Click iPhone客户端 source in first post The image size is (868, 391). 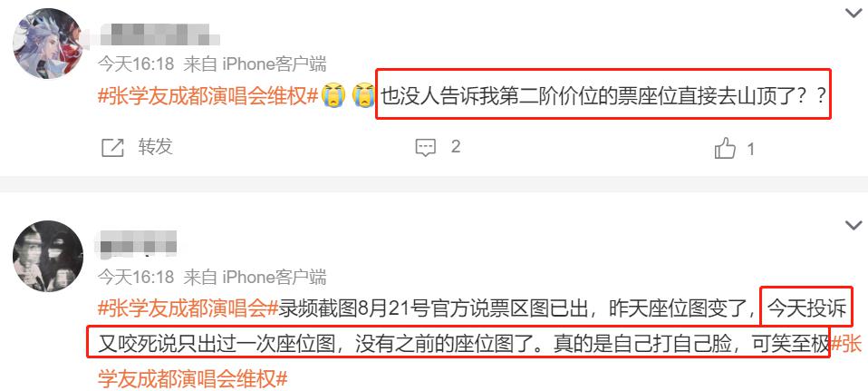point(275,64)
